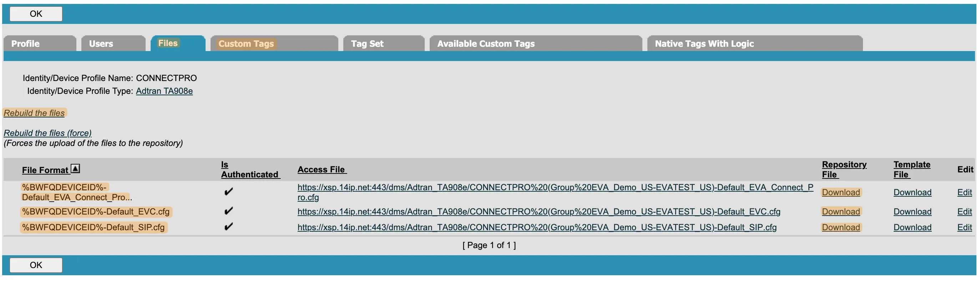This screenshot has width=980, height=282.
Task: Go to the Tag Set tab
Action: (x=384, y=44)
